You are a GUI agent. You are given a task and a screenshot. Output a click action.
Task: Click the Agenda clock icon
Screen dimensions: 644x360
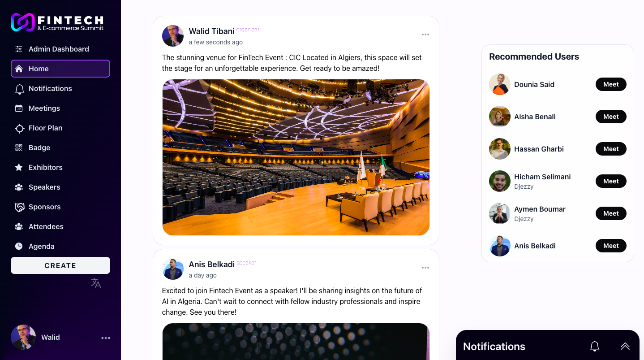19,246
